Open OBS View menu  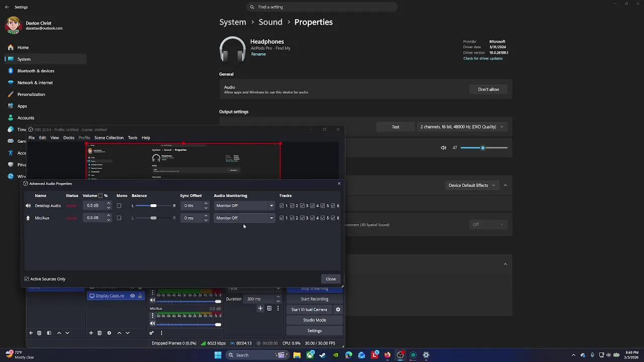tap(54, 138)
